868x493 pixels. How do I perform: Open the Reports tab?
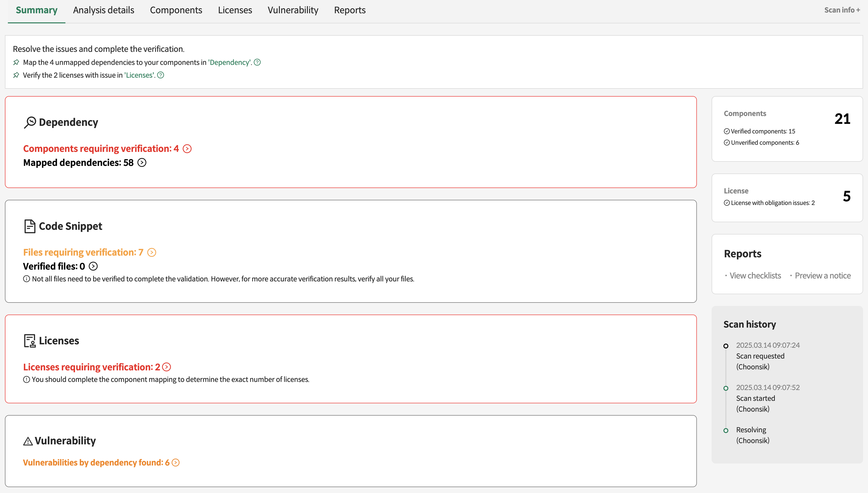point(349,10)
